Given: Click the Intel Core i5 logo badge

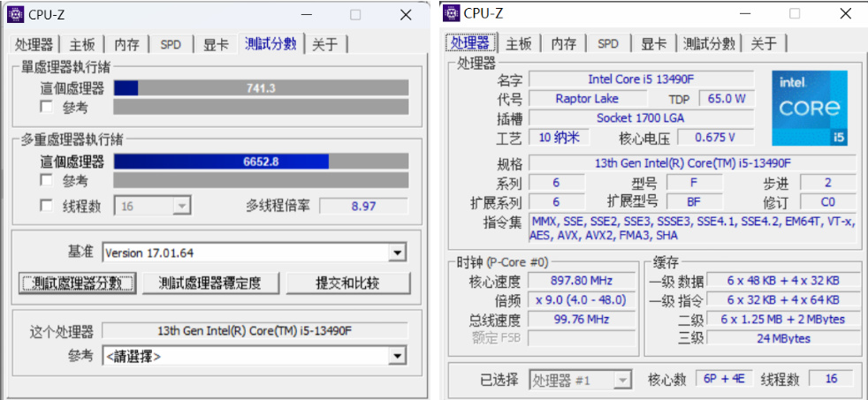Looking at the screenshot, I should click(x=810, y=109).
